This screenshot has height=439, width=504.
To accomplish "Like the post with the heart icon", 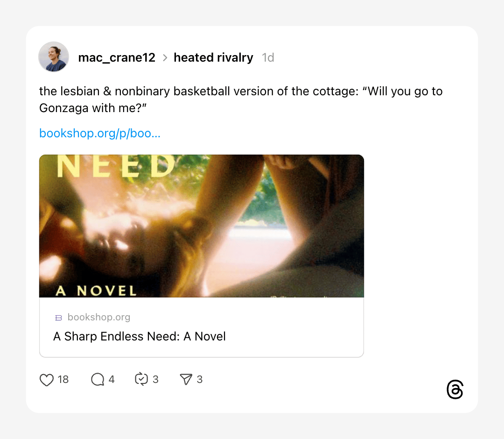I will pyautogui.click(x=47, y=380).
